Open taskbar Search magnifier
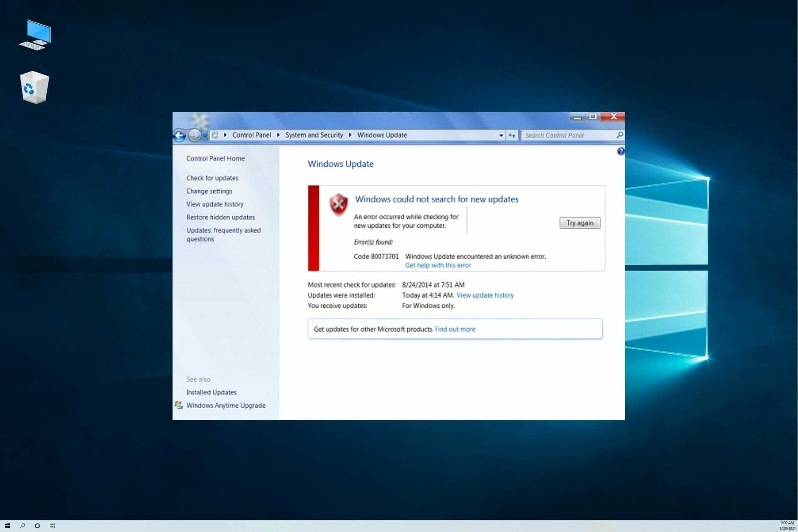 (22, 526)
